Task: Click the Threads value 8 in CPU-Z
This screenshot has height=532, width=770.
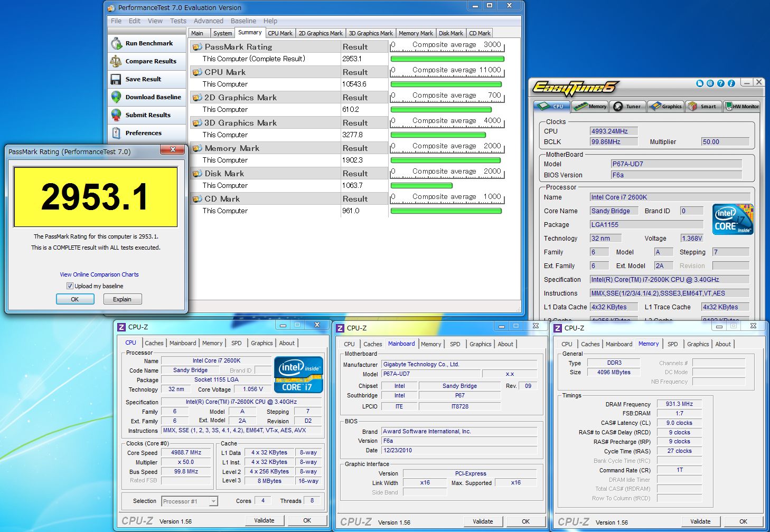Action: point(312,500)
